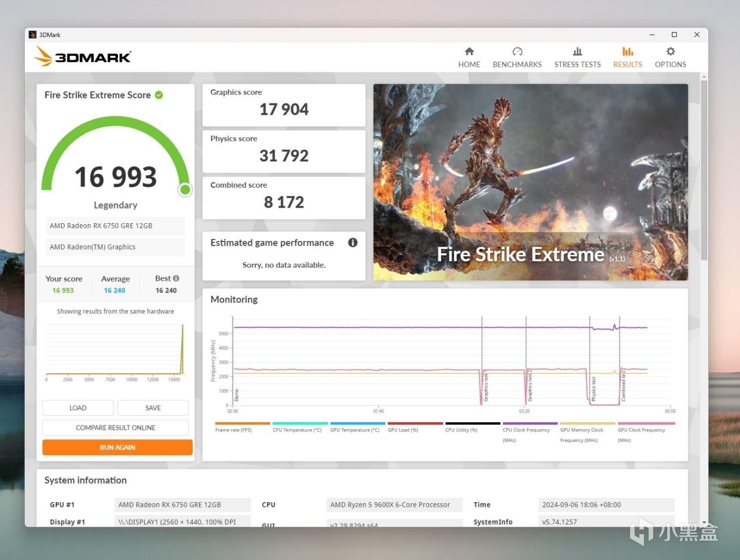This screenshot has width=740, height=560.
Task: Click the scrollbar down arrow
Action: click(704, 522)
